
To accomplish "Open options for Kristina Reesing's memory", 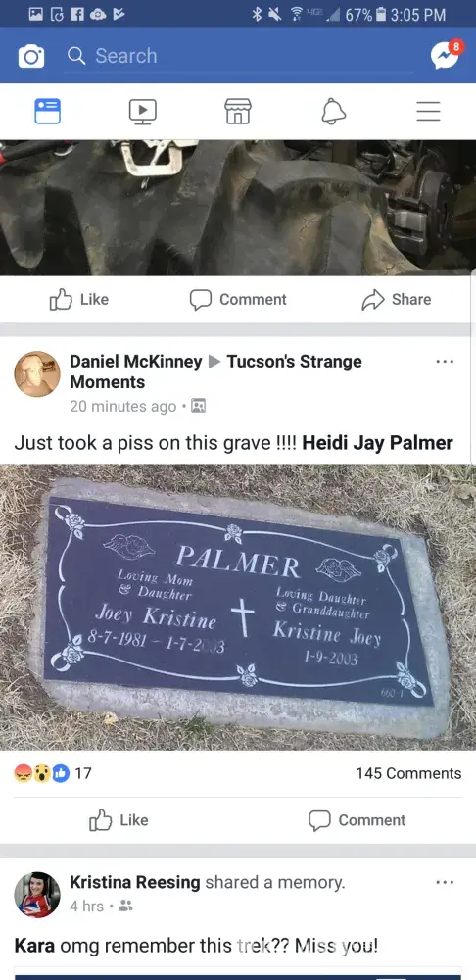I will [445, 882].
